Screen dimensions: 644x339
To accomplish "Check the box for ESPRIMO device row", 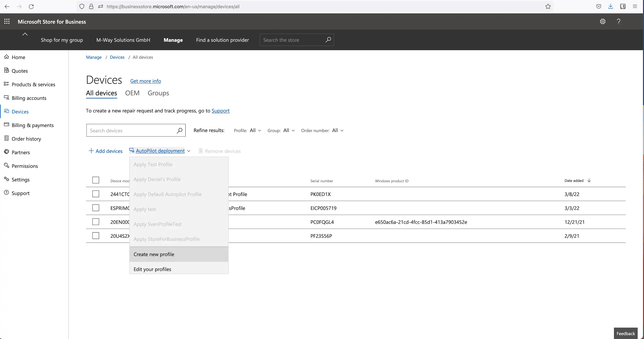I will 96,208.
